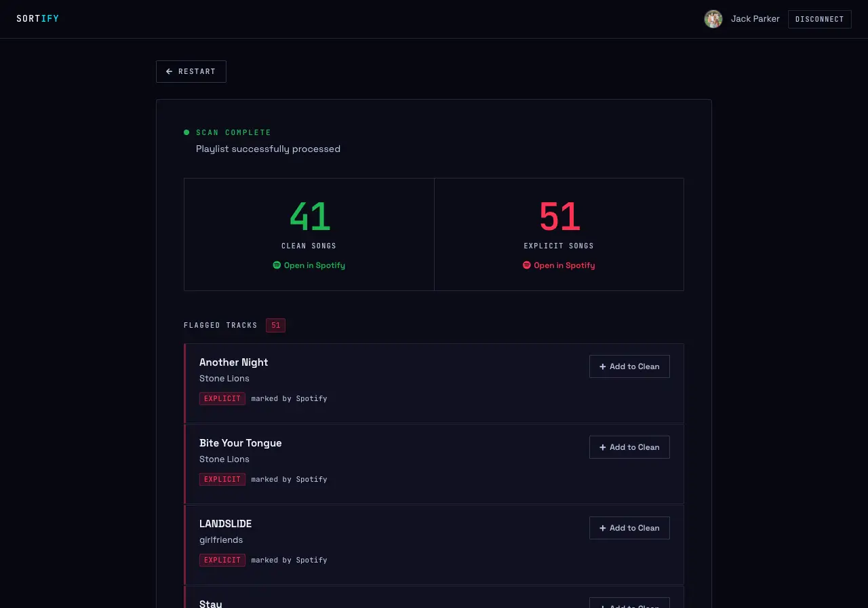The width and height of the screenshot is (868, 608).
Task: Restart the playlist scan
Action: click(191, 71)
